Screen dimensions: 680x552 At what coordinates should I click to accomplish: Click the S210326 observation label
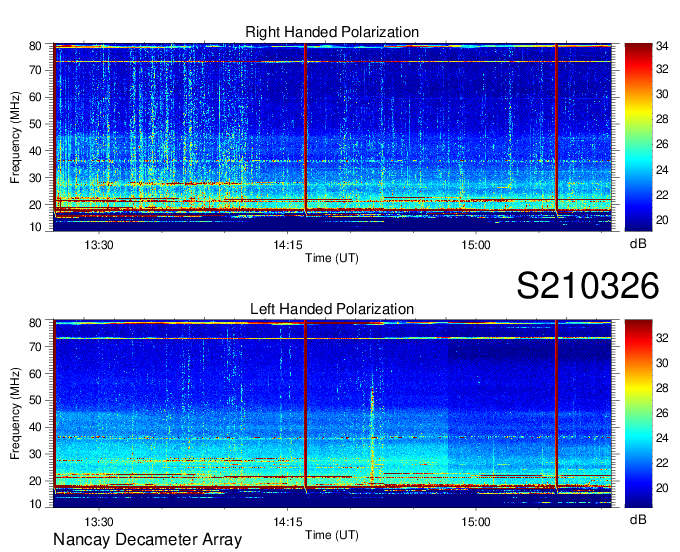[588, 286]
